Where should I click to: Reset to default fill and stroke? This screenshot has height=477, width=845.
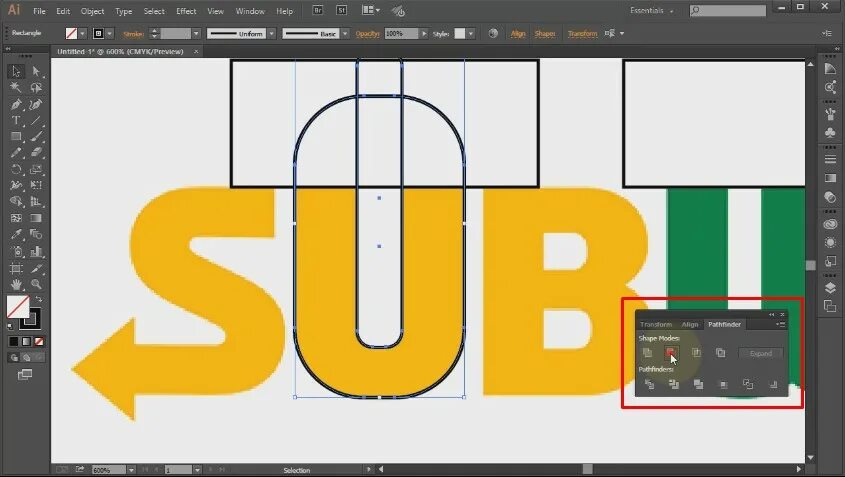pos(11,326)
